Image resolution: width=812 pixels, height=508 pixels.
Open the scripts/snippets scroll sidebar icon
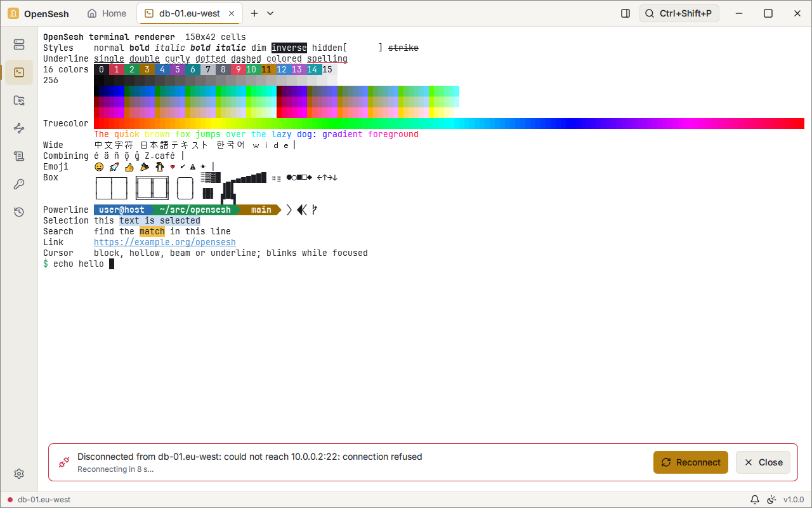pos(19,156)
